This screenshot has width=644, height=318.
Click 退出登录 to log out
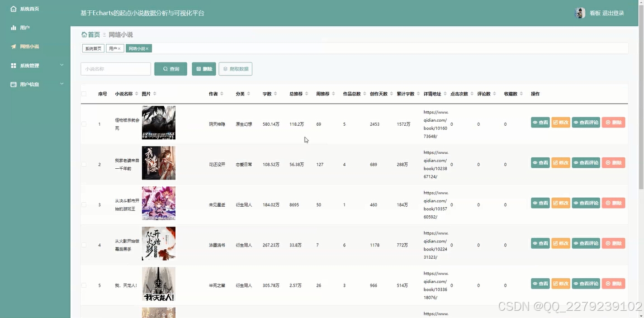(x=613, y=13)
